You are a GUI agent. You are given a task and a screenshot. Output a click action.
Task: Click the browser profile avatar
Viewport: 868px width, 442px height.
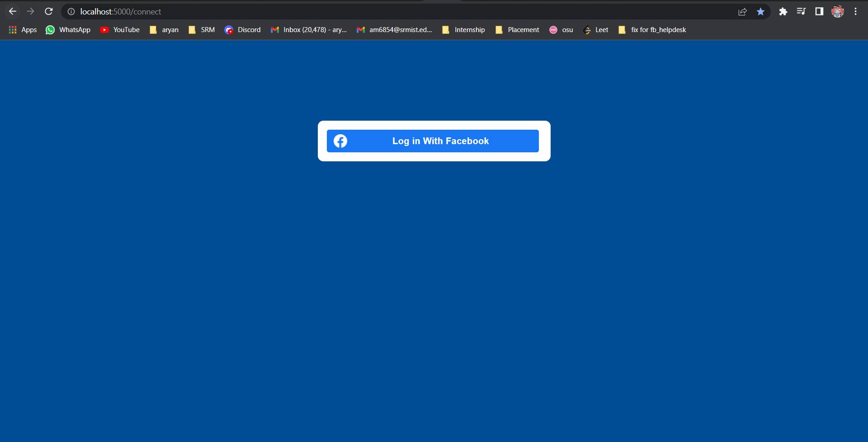coord(838,11)
